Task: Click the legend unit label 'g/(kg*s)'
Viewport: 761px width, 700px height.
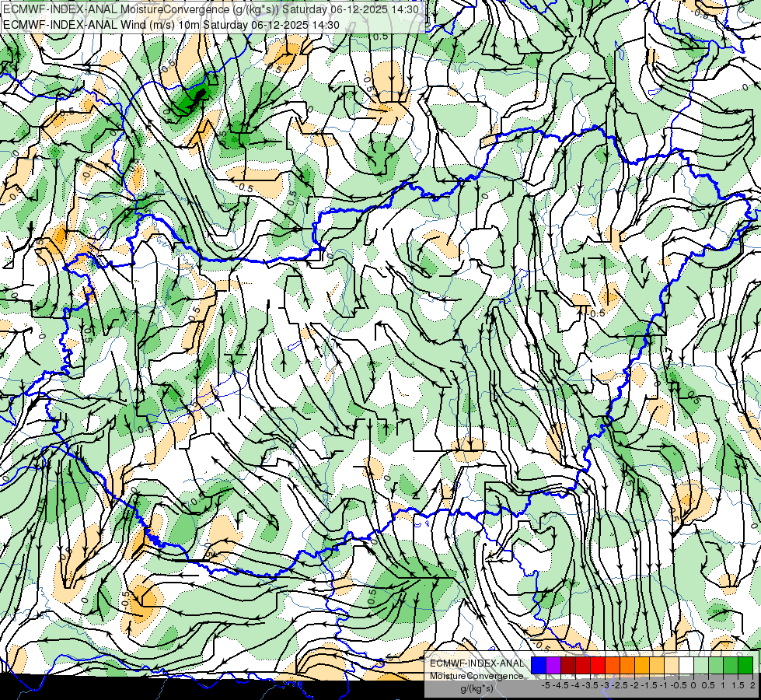Action: pyautogui.click(x=477, y=689)
